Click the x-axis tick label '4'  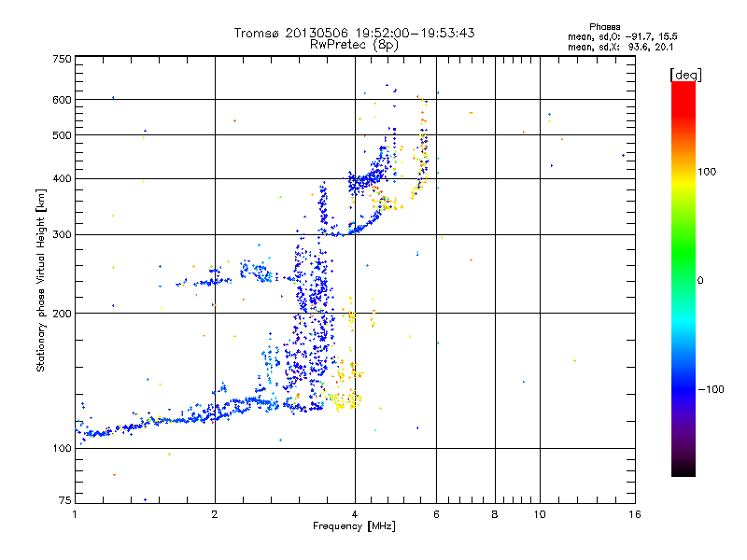click(x=355, y=514)
